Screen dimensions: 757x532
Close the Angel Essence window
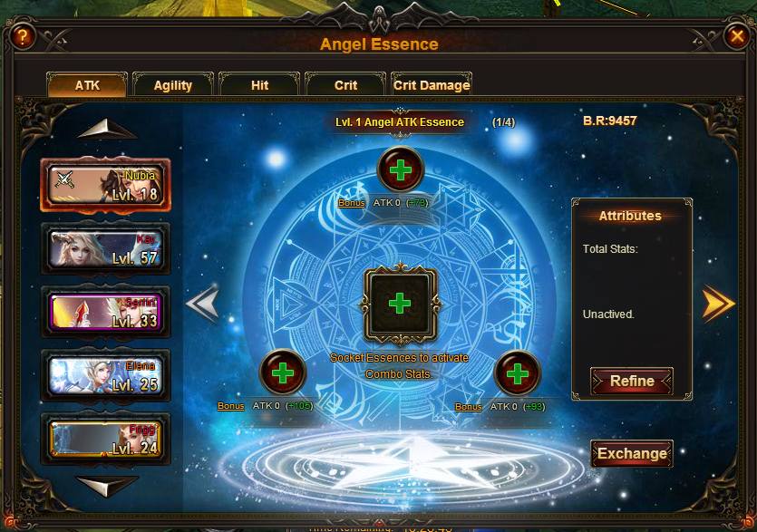(737, 35)
